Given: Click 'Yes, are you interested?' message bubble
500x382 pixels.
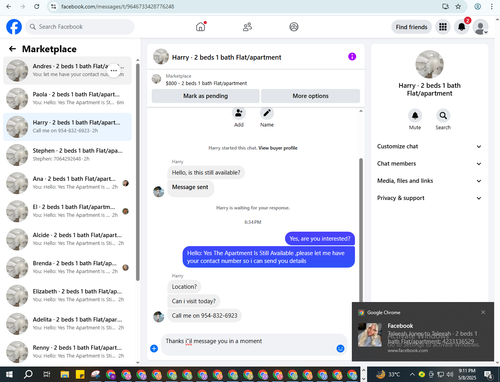Looking at the screenshot, I should [x=320, y=239].
